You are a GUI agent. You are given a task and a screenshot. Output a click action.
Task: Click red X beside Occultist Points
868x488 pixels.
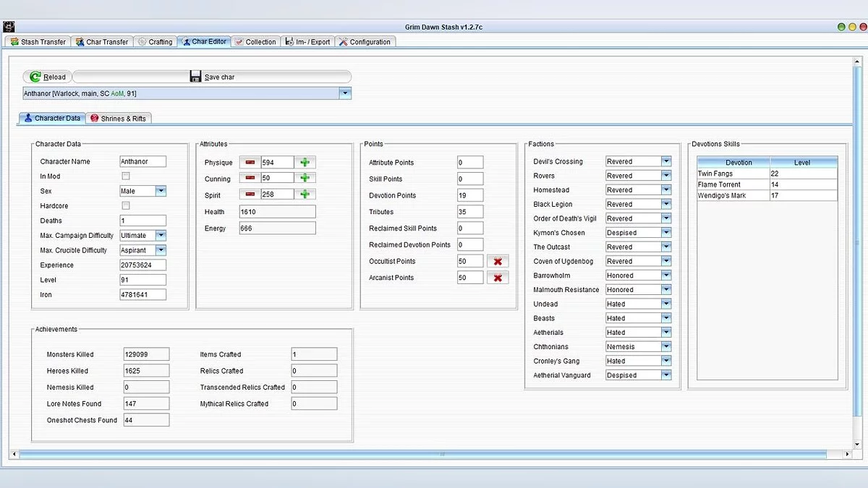(498, 262)
